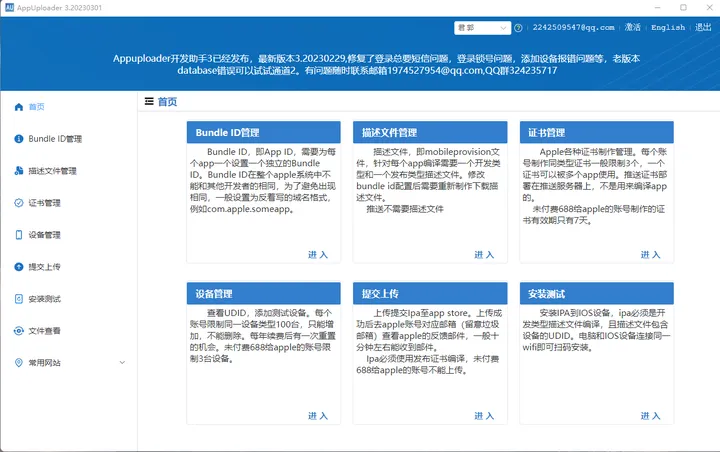Click the mobileprovision description text
Viewport: 720px width, 452px height.
[428, 180]
